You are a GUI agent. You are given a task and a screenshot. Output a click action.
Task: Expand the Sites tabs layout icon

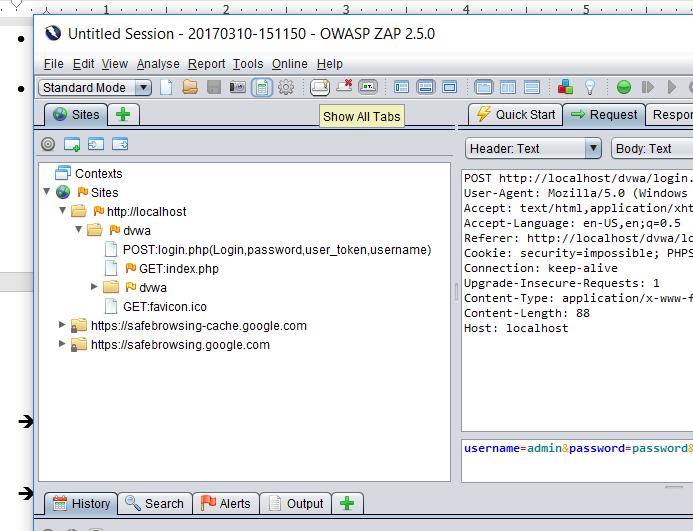401,87
